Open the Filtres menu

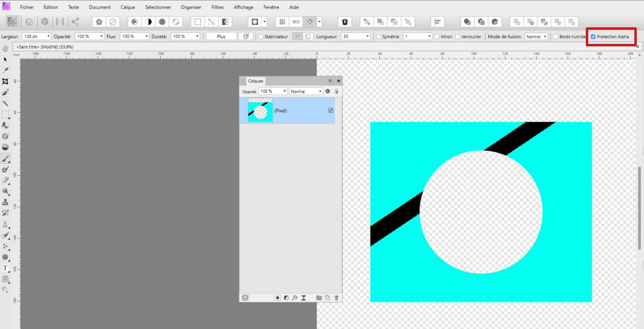click(217, 7)
